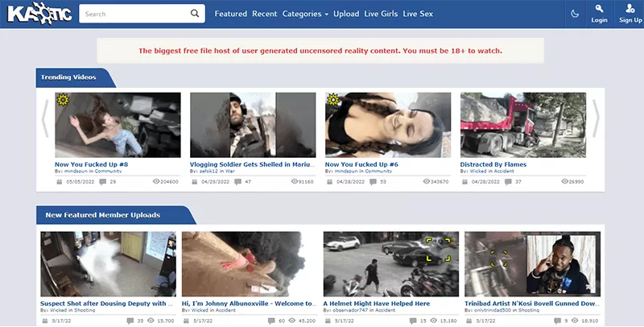The width and height of the screenshot is (644, 327).
Task: Click the Login key icon
Action: coord(599,9)
